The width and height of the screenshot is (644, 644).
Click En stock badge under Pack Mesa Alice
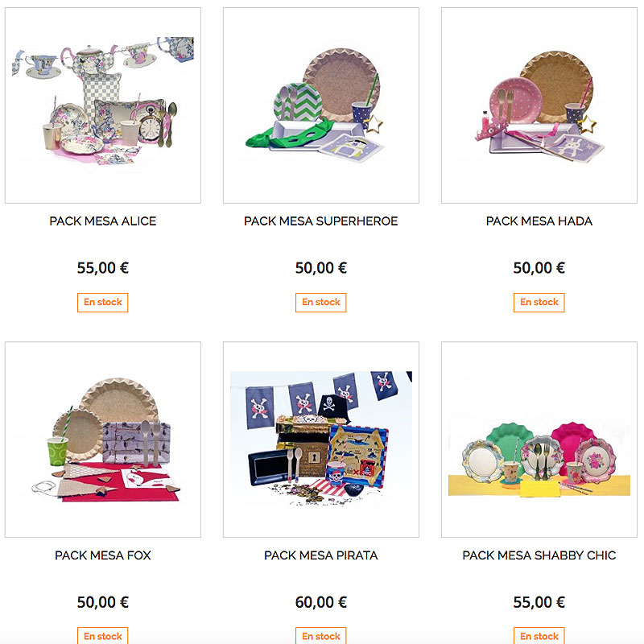103,303
